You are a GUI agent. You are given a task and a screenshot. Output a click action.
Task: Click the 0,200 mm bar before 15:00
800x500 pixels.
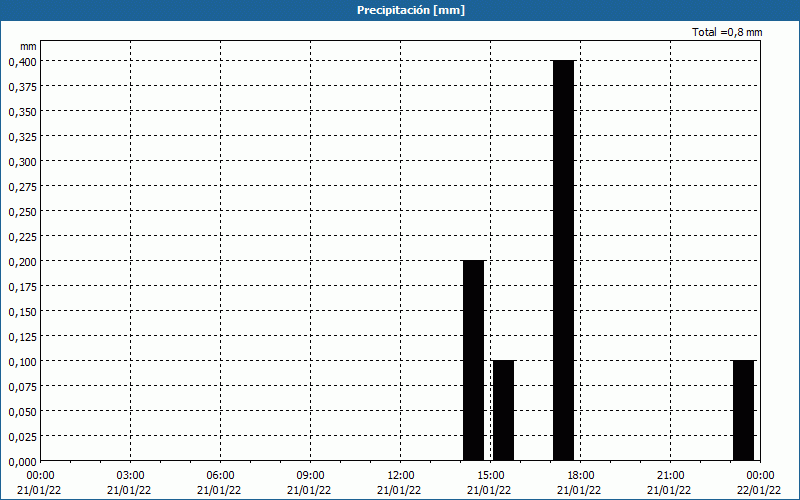pos(473,361)
